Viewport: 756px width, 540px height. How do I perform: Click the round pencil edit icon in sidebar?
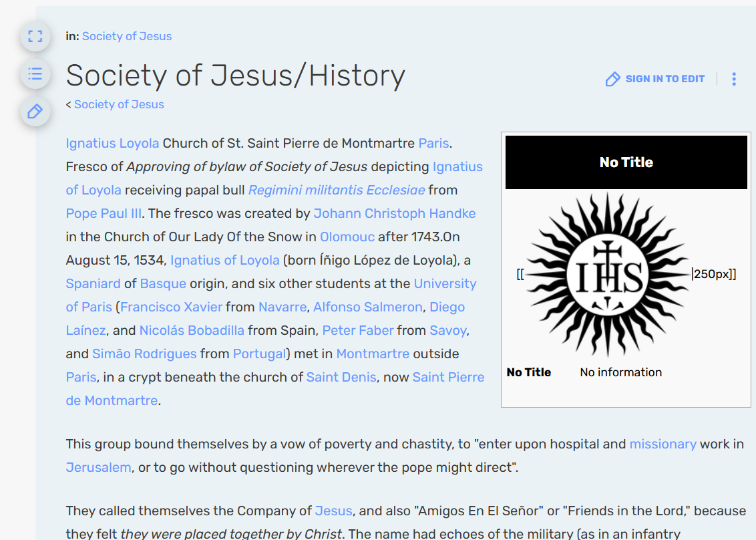pos(35,112)
